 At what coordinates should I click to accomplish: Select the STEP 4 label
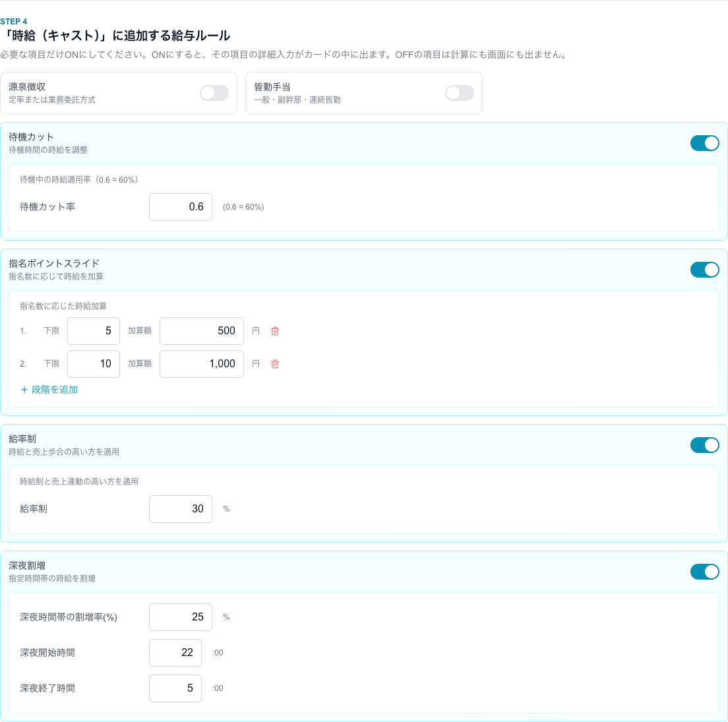[13, 21]
